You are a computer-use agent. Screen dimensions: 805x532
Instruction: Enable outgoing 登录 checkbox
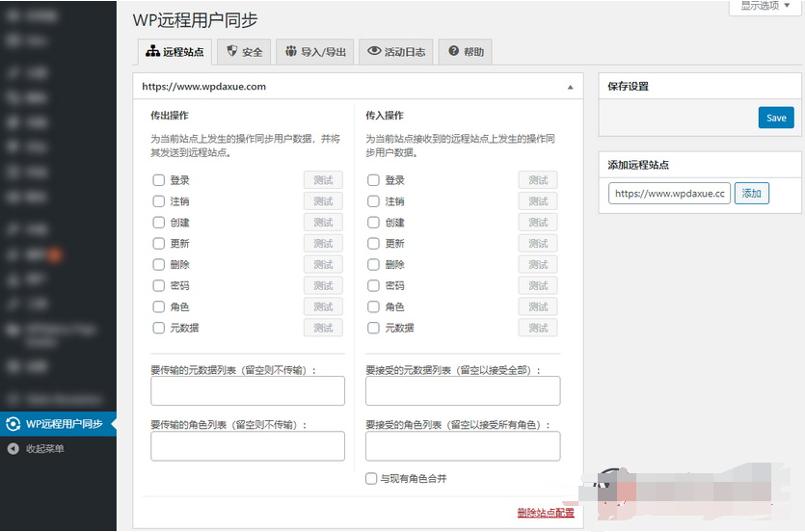[x=159, y=180]
